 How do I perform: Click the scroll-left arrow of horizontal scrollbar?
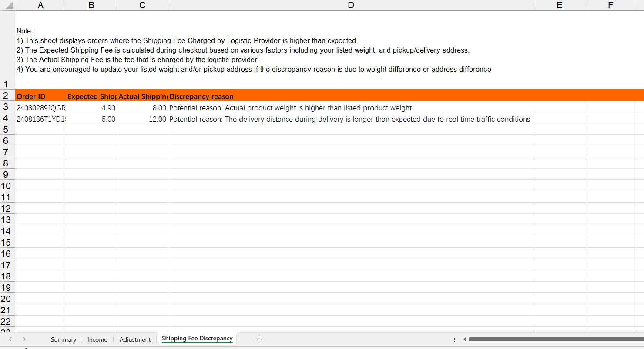click(x=464, y=339)
